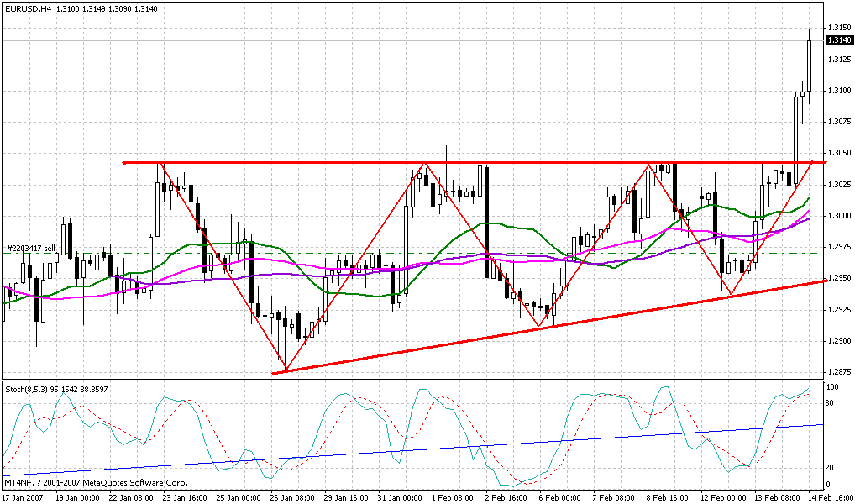Click the 7 Feb 08:00 time label

pyautogui.click(x=611, y=498)
